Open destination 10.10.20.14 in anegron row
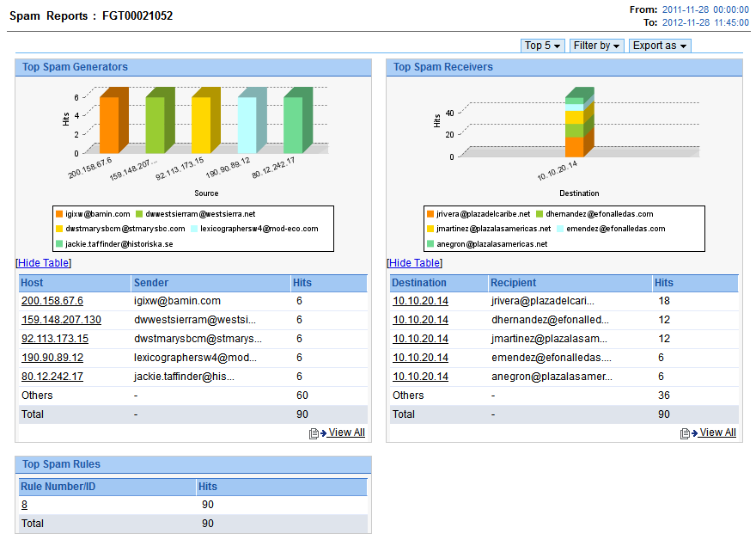The image size is (756, 552). [420, 377]
